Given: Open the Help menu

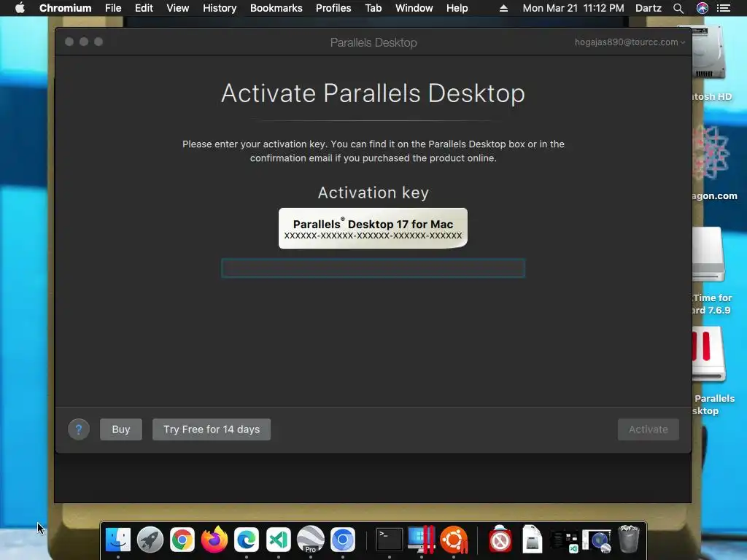Looking at the screenshot, I should click(457, 8).
